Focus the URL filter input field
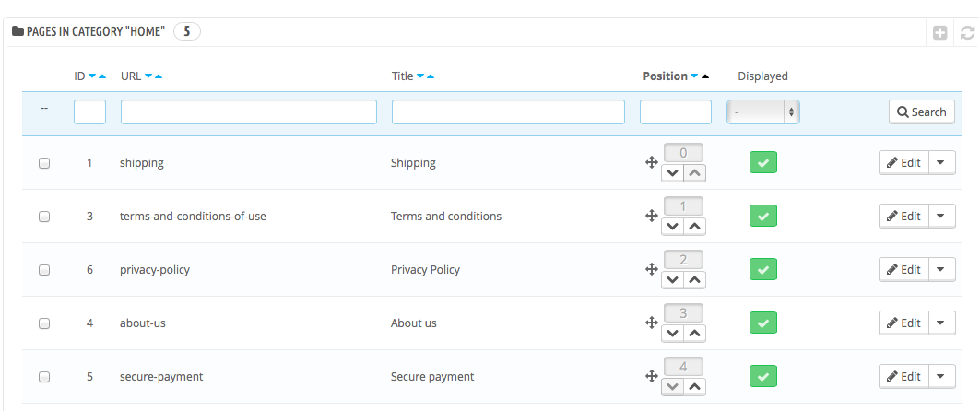 pyautogui.click(x=249, y=112)
